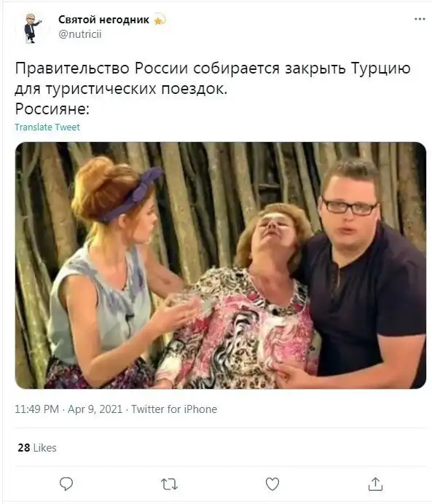Click the tweet text about Турцию
This screenshot has height=504, width=432.
click(213, 78)
